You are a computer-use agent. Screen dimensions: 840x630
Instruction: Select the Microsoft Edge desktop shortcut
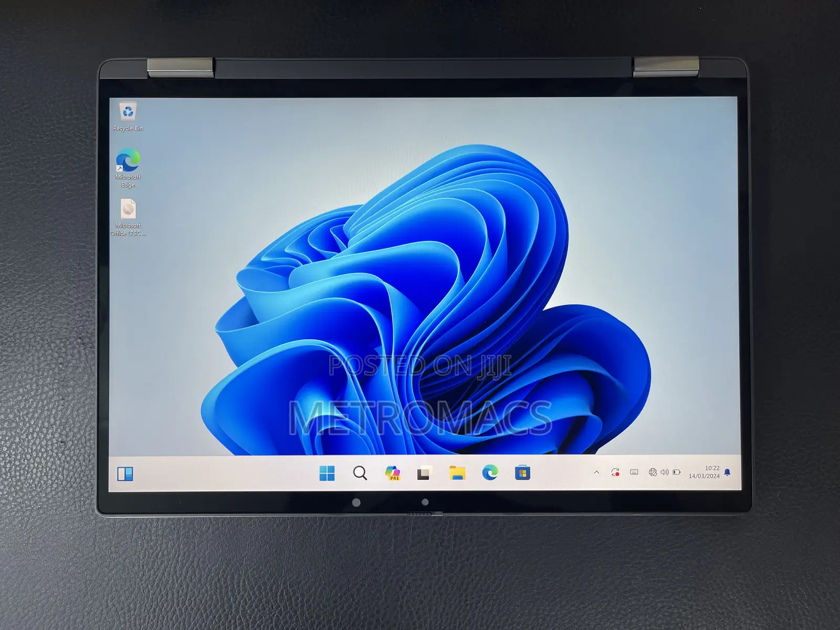128,168
